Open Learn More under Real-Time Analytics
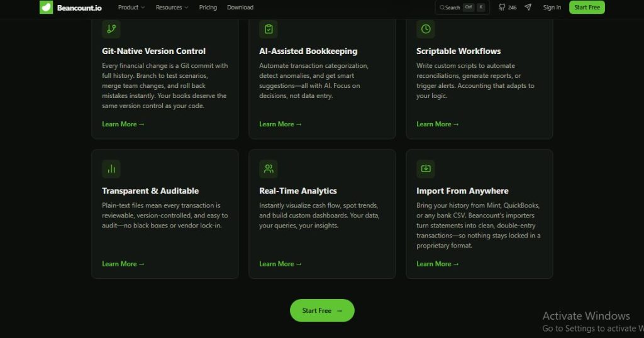Screen dimensions: 644x338 (280, 264)
